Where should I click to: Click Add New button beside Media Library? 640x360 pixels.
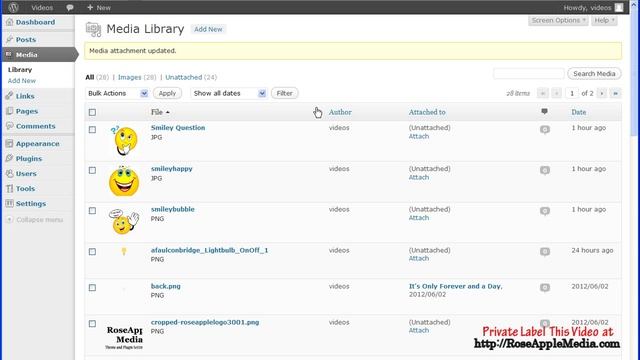(x=208, y=29)
